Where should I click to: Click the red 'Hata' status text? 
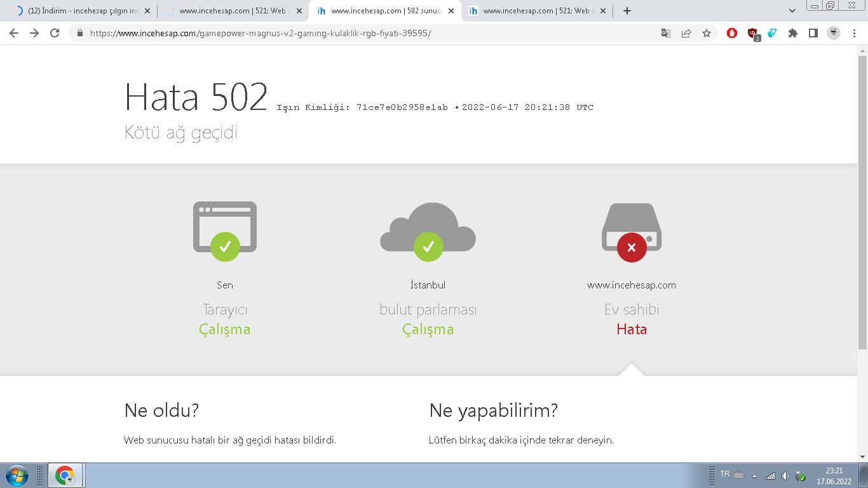point(632,329)
